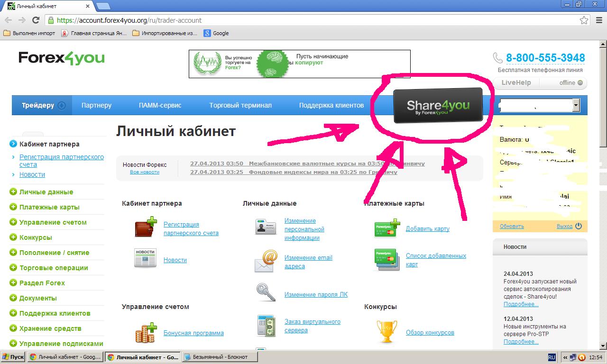The image size is (607, 364).
Task: Open sidebar link Регистрация партнерского счета
Action: point(62,161)
